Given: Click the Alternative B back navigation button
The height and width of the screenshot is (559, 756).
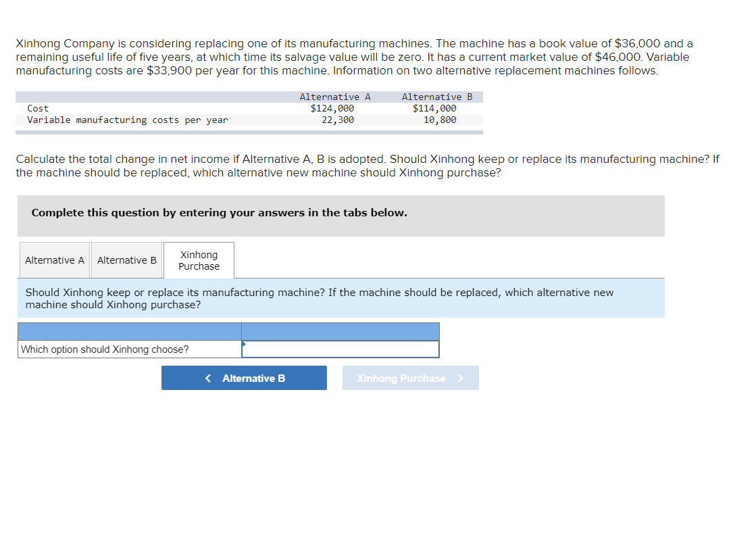Looking at the screenshot, I should [x=244, y=378].
